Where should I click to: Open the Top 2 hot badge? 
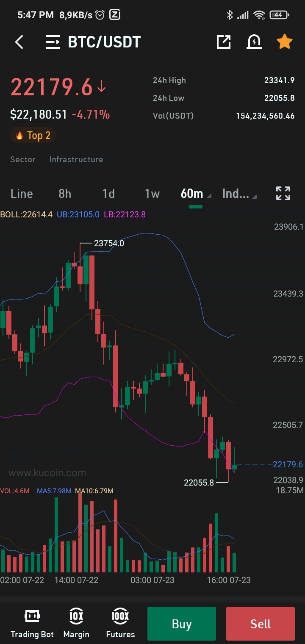(x=33, y=136)
